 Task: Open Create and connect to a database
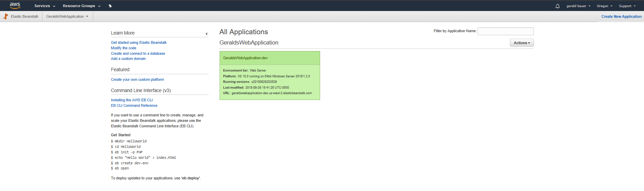coord(138,53)
